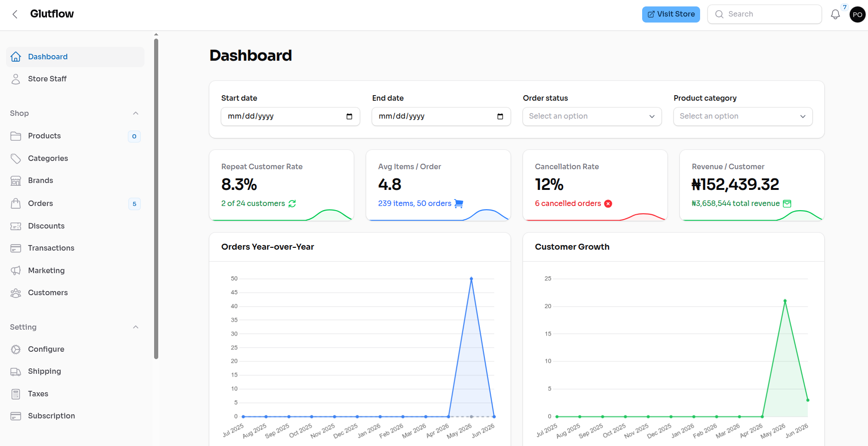Click the '12%' cancellation rate value
The image size is (868, 446).
(x=549, y=185)
